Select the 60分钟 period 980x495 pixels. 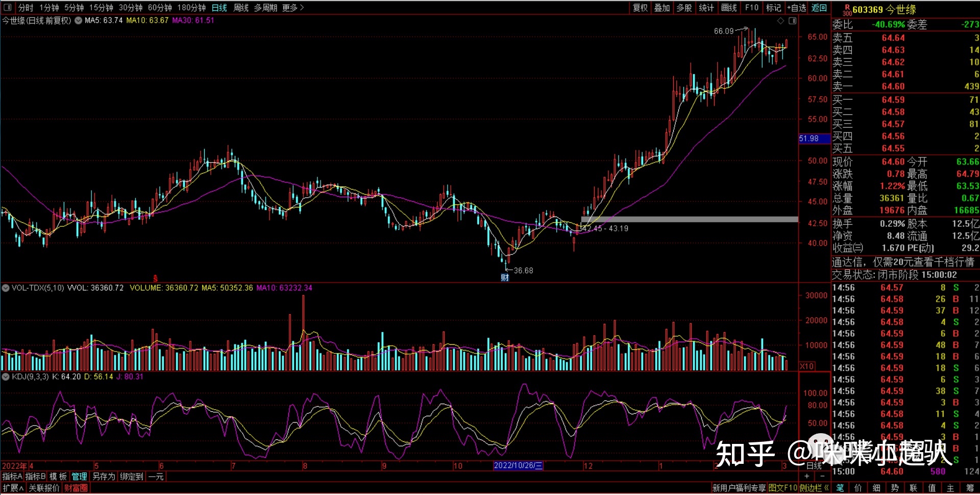pos(160,8)
